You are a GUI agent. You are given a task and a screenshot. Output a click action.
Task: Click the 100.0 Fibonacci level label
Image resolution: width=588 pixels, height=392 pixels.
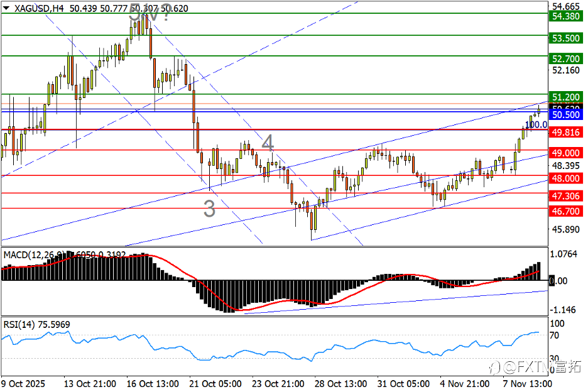click(x=536, y=124)
